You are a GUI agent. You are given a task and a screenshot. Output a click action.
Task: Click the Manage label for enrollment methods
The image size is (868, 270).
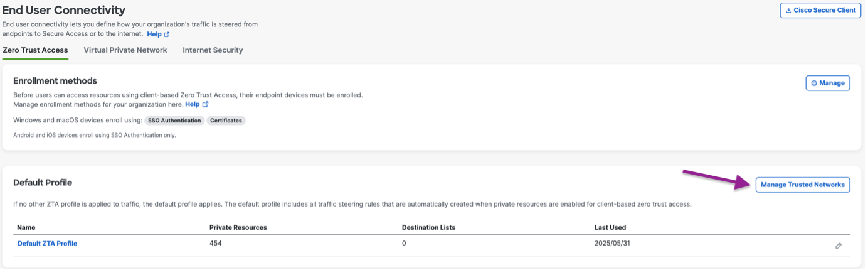[832, 83]
